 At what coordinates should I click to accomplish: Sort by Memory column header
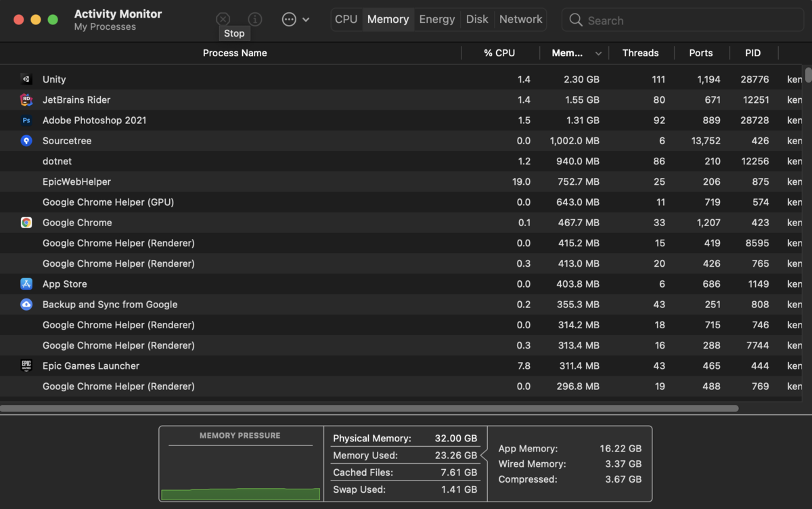tap(568, 53)
